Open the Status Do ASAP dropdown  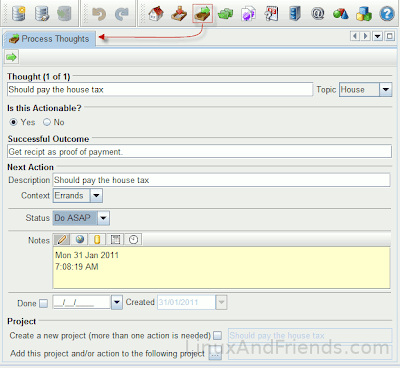pyautogui.click(x=103, y=218)
